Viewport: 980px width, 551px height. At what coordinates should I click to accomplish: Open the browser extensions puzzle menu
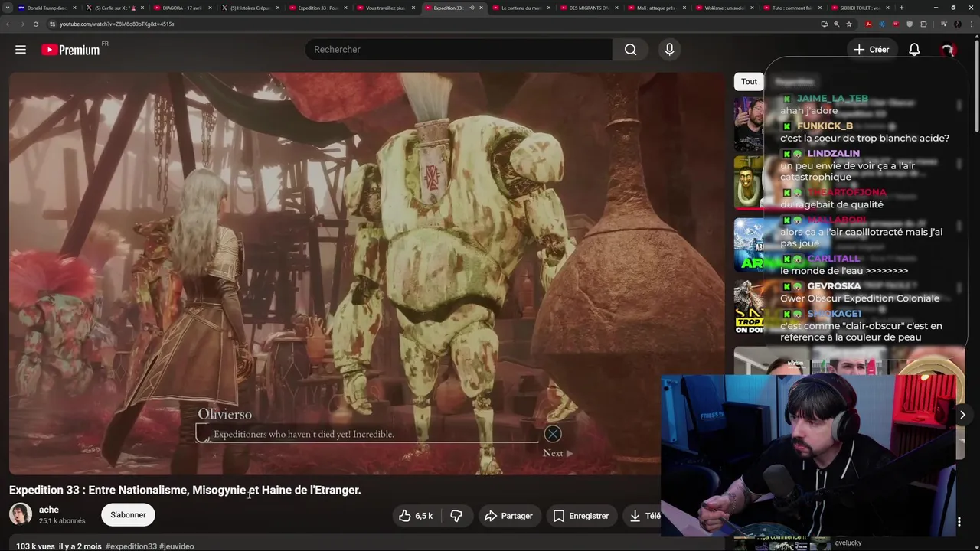coord(923,24)
